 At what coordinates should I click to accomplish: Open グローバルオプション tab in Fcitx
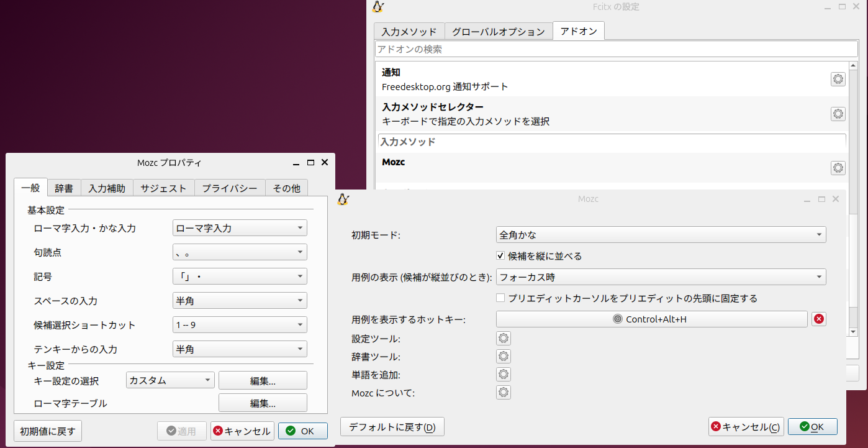tap(499, 32)
